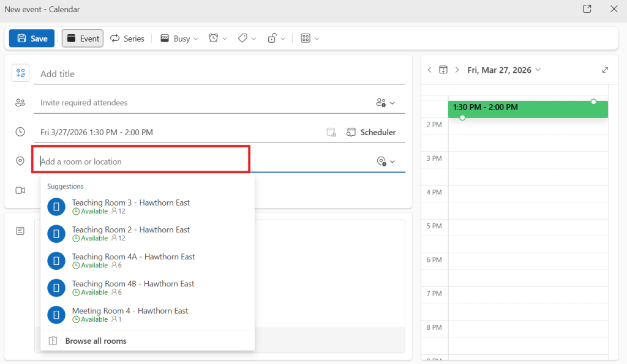Select Teaching Room 3 - Hawthorn East
This screenshot has width=627, height=364.
click(148, 207)
